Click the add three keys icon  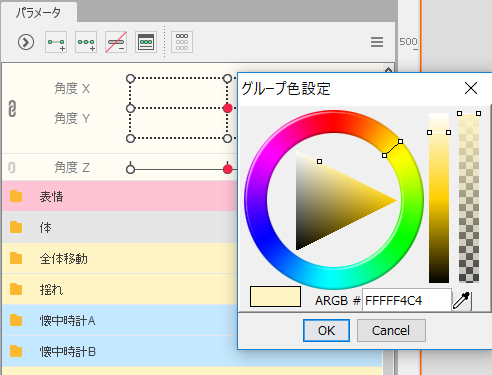86,42
